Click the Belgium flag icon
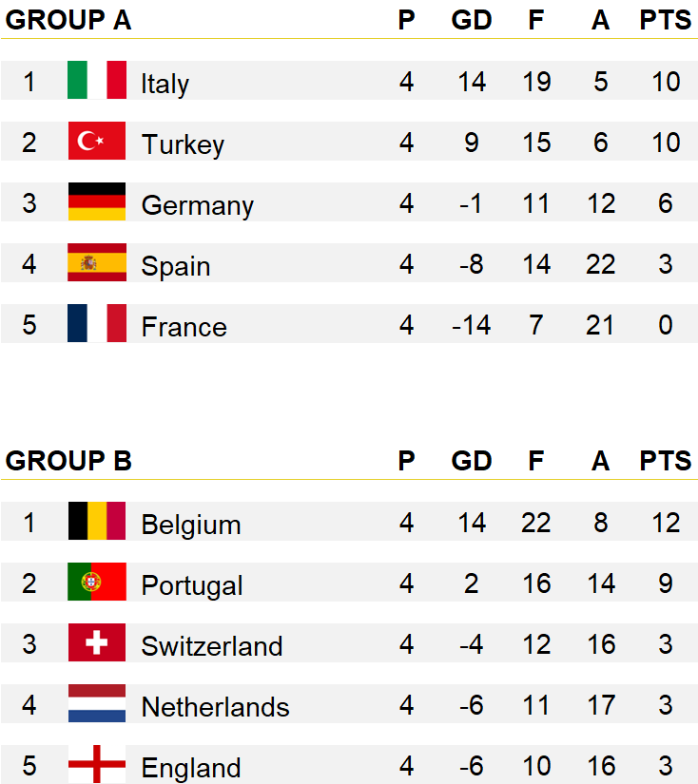 click(x=97, y=521)
